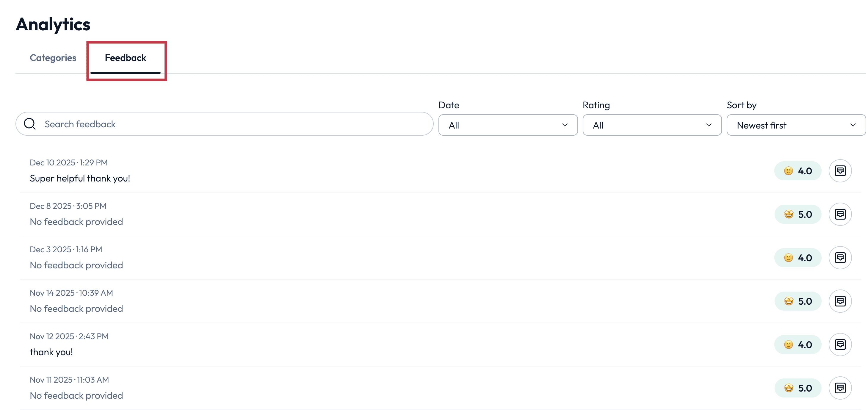
Task: Click 'No feedback provided' under Nov 14 2025
Action: click(x=76, y=309)
